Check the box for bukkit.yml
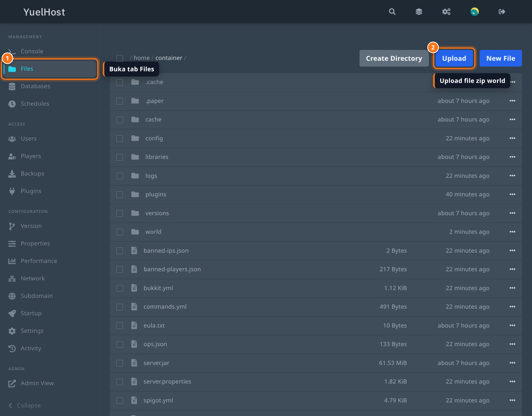Viewport: 532px width, 416px height. point(120,288)
